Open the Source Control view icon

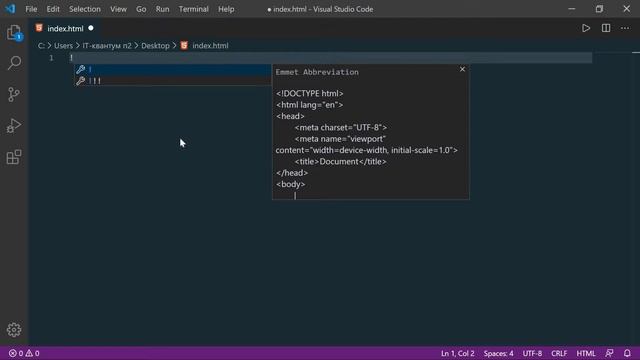point(14,95)
